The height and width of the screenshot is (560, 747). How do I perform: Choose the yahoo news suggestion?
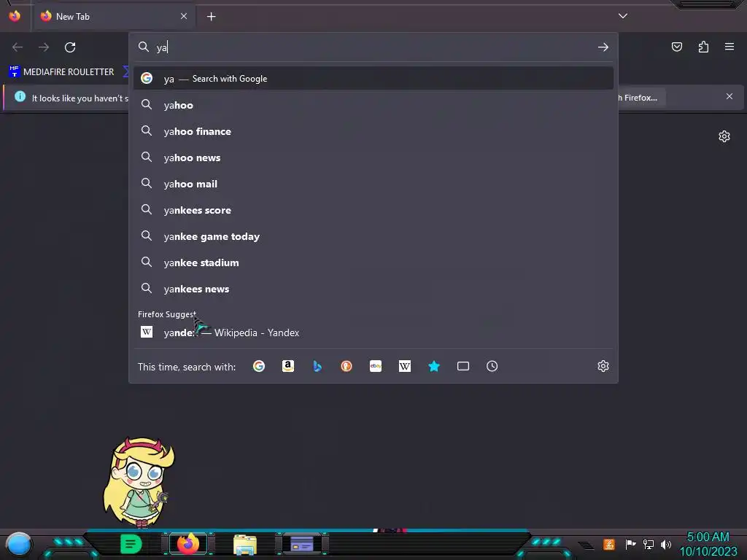tap(373, 157)
